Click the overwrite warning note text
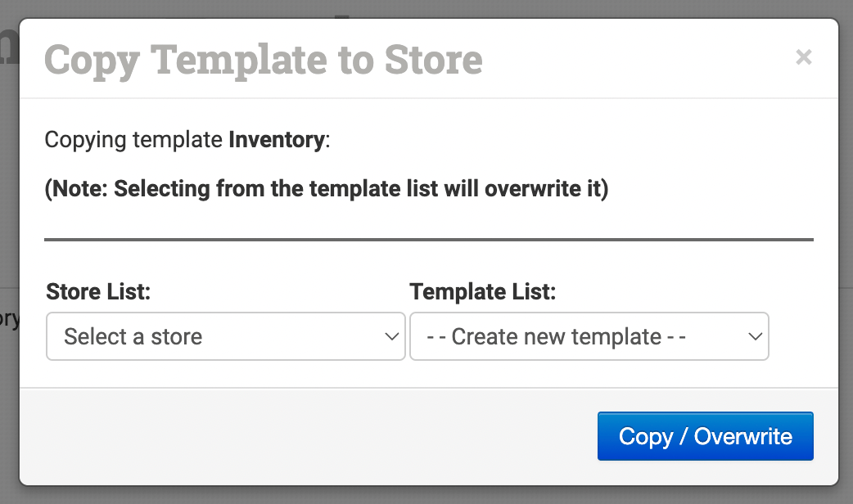 click(x=327, y=189)
